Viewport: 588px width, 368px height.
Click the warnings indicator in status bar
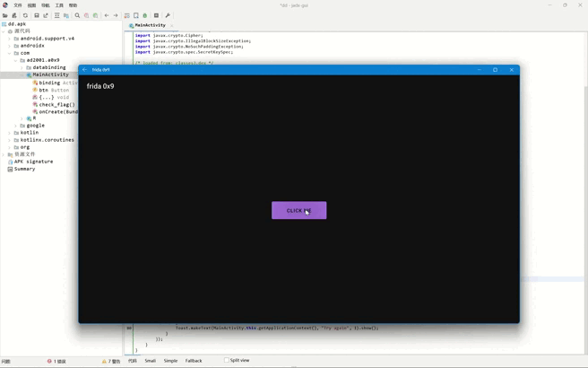point(111,361)
